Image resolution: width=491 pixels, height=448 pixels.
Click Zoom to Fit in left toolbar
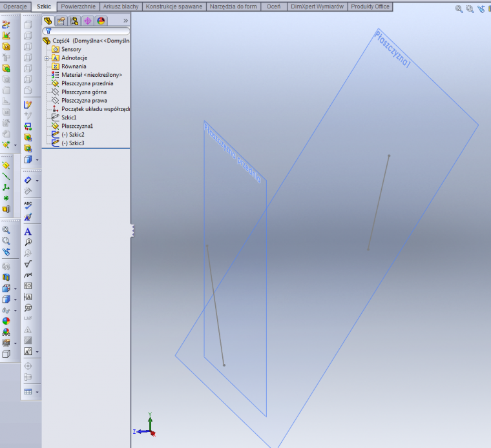6,230
